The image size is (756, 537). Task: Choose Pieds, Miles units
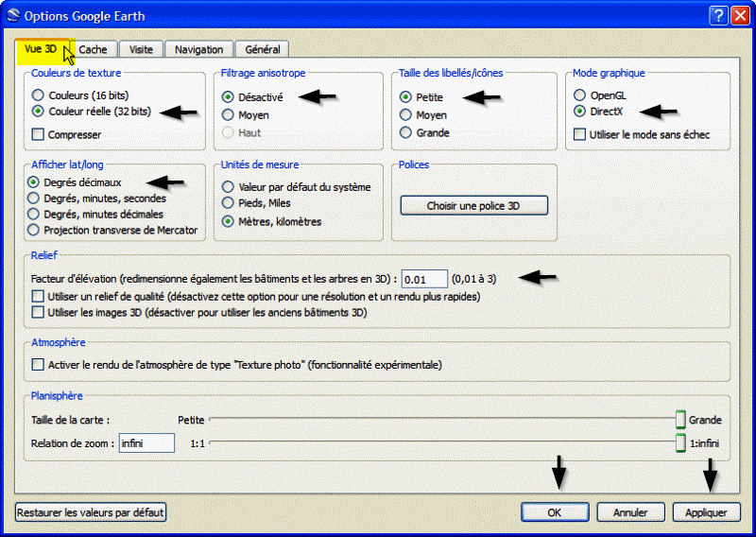coord(228,202)
